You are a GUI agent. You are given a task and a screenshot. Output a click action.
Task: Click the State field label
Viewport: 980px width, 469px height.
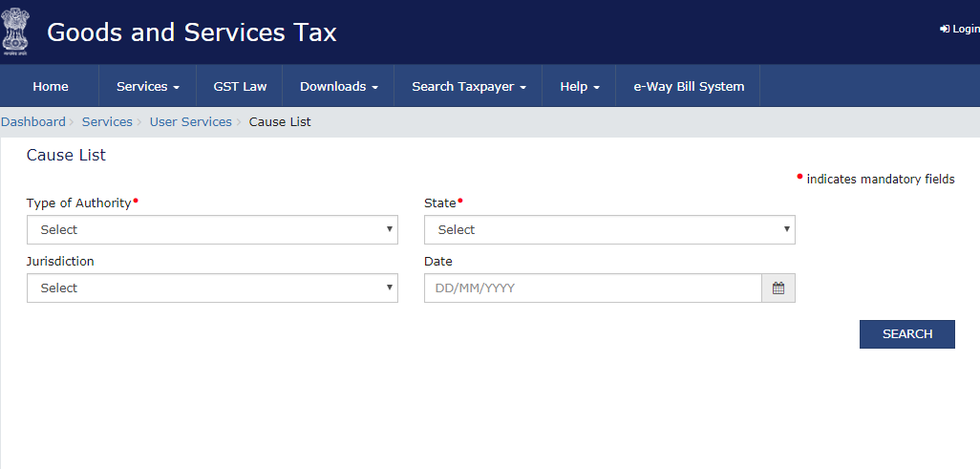pyautogui.click(x=440, y=203)
